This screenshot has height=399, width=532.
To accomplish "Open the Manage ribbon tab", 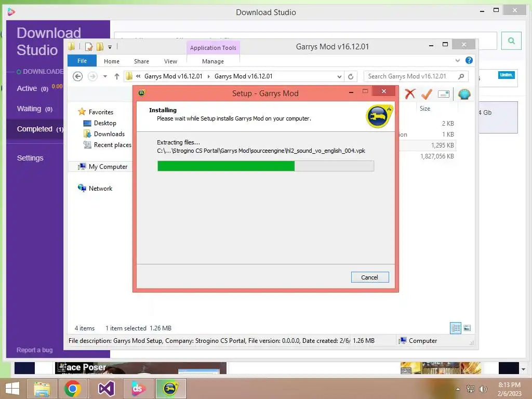I will [x=213, y=61].
